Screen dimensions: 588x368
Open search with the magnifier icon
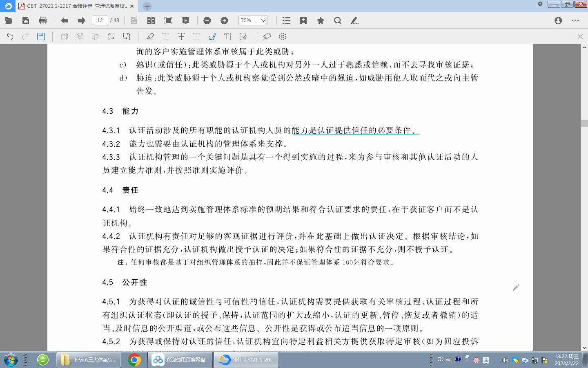pos(338,20)
